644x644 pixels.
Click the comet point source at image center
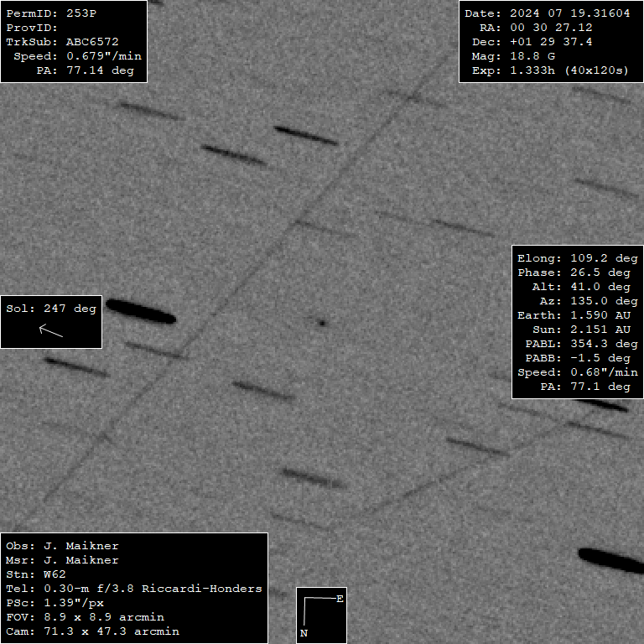[x=321, y=321]
